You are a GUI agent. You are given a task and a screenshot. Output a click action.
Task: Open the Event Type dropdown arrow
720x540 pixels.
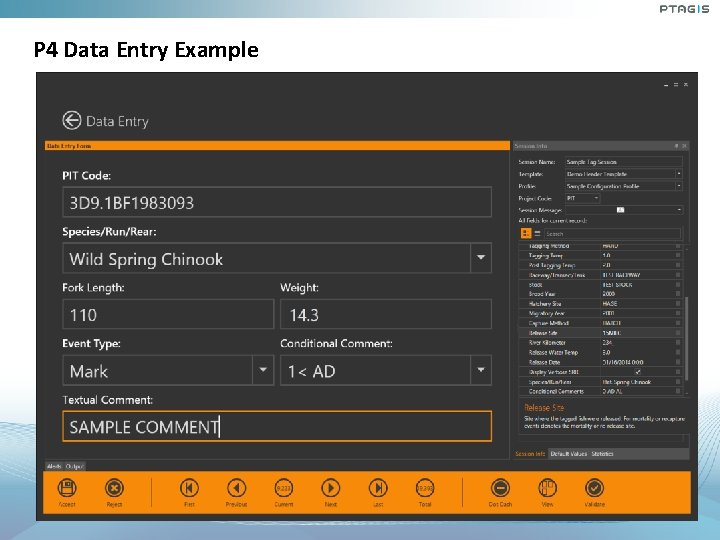pyautogui.click(x=263, y=370)
